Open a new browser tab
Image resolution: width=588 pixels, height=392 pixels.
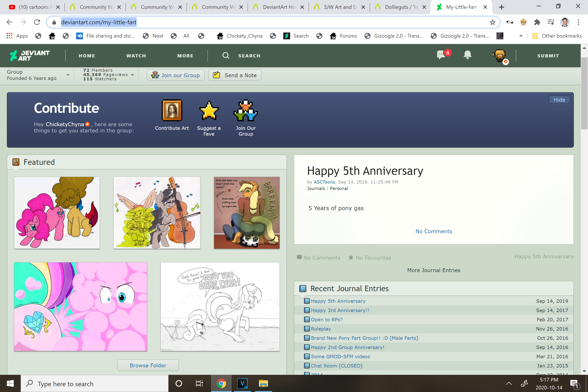pyautogui.click(x=502, y=7)
